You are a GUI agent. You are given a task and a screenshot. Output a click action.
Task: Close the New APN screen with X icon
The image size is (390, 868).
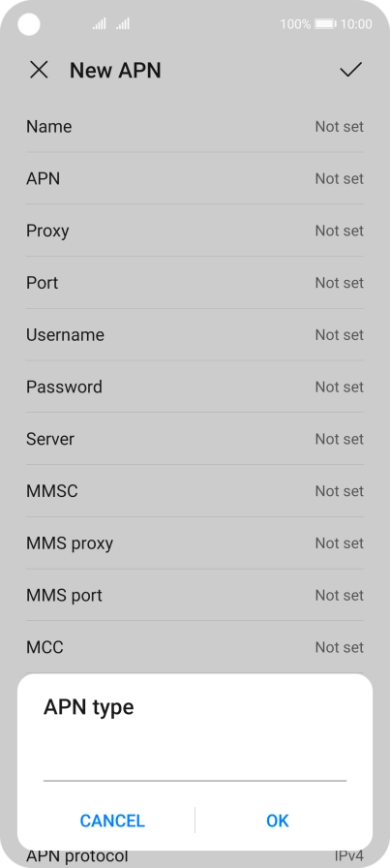click(x=39, y=71)
